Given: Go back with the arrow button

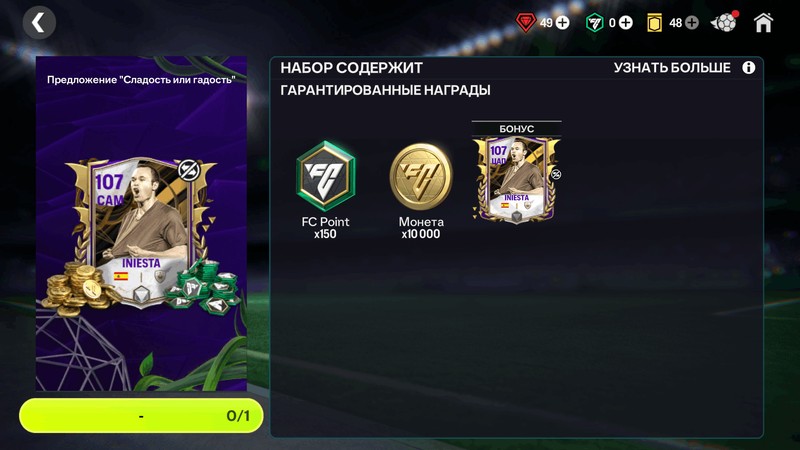Looking at the screenshot, I should coord(39,23).
